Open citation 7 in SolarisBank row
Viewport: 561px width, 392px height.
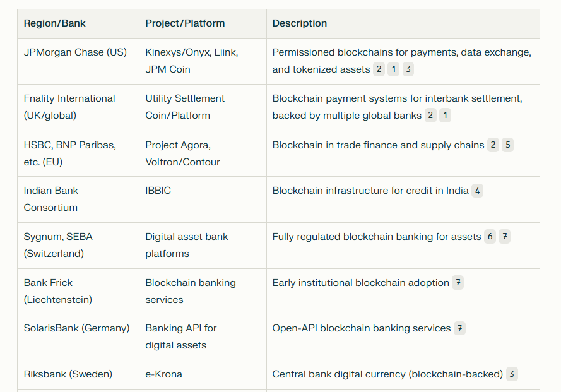(x=460, y=328)
